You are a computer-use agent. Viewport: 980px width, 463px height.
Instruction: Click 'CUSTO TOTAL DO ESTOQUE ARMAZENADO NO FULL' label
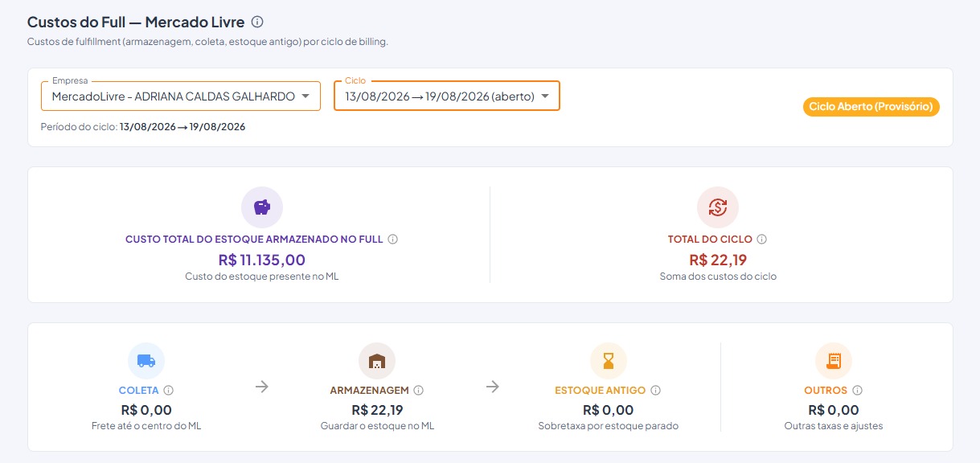click(254, 240)
